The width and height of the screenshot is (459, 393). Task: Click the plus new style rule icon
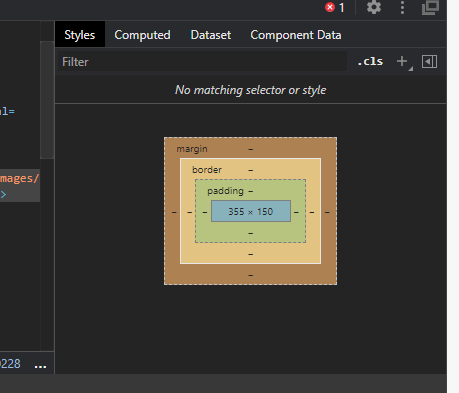pos(402,61)
